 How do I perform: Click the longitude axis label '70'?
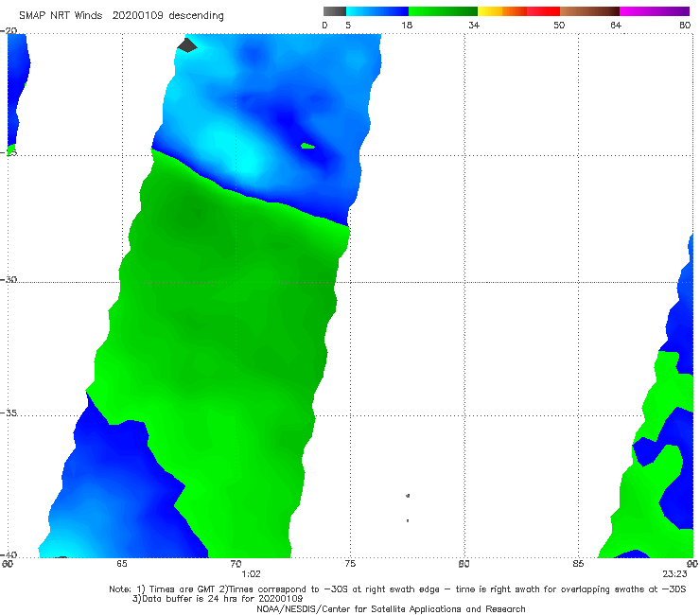[236, 564]
